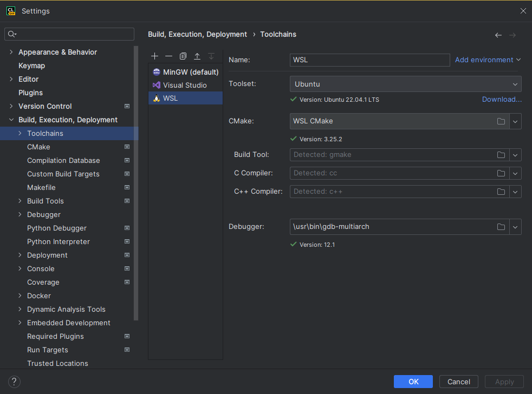This screenshot has height=394, width=532.
Task: Expand the Docker tree node
Action: tap(20, 295)
